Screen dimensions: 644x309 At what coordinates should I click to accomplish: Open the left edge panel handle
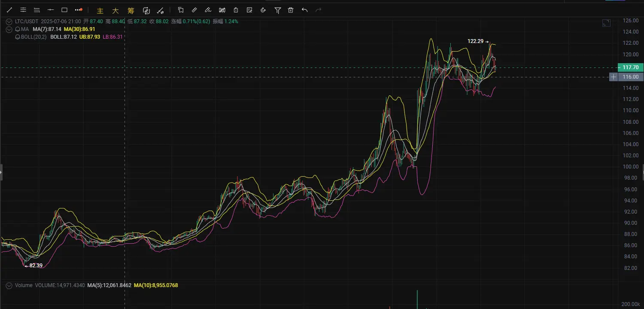[x=1, y=172]
